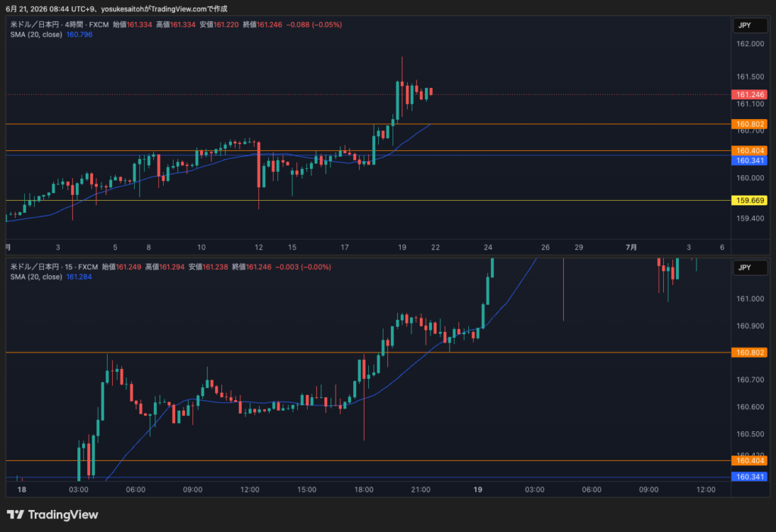Select the blue 160.341 price label on lower chart
The height and width of the screenshot is (532, 776).
pyautogui.click(x=749, y=477)
